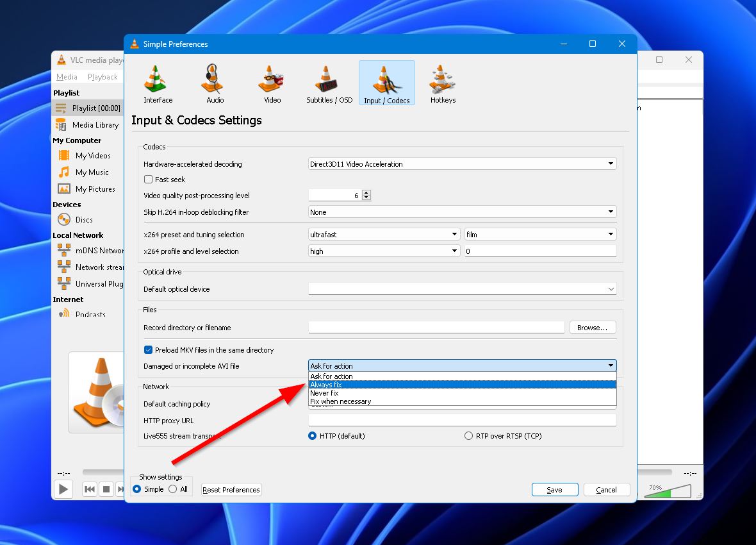The height and width of the screenshot is (545, 756).
Task: Click the video quality post-processing value field
Action: 335,196
